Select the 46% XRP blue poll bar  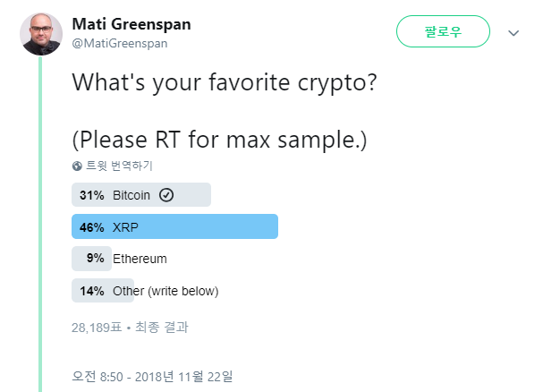pos(174,226)
